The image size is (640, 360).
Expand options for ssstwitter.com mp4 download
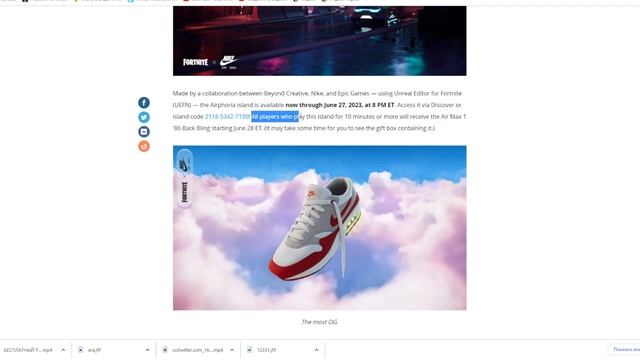point(232,350)
